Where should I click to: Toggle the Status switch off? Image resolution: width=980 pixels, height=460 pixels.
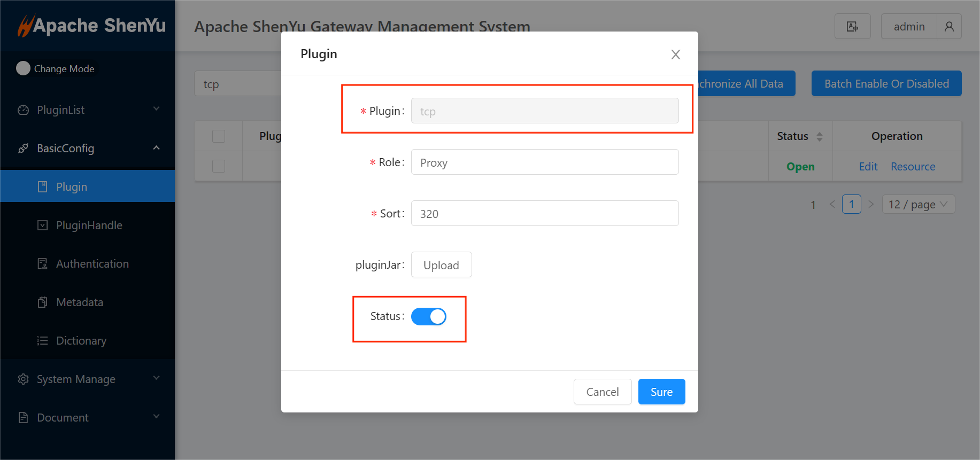[428, 317]
